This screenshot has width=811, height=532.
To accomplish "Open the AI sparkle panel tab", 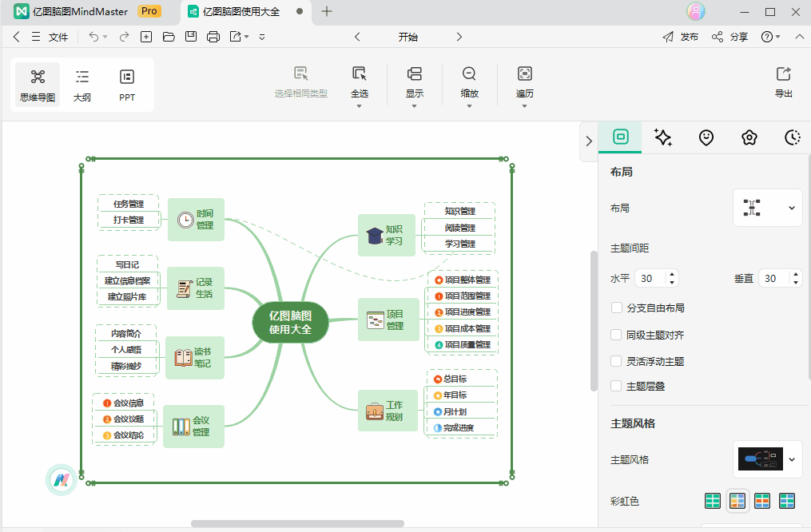I will click(663, 137).
